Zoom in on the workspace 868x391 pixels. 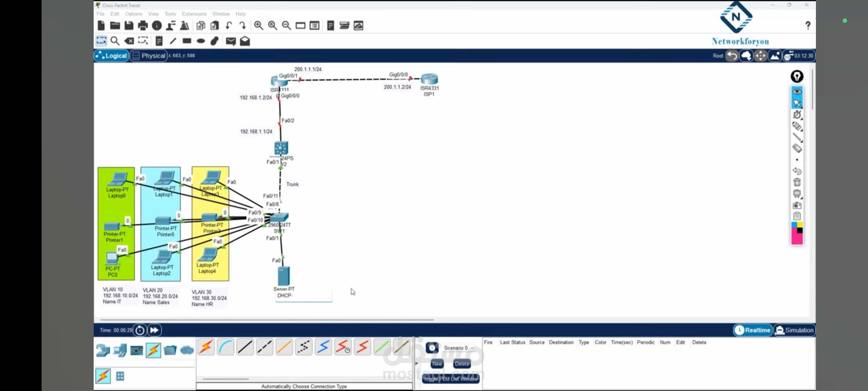click(x=259, y=26)
